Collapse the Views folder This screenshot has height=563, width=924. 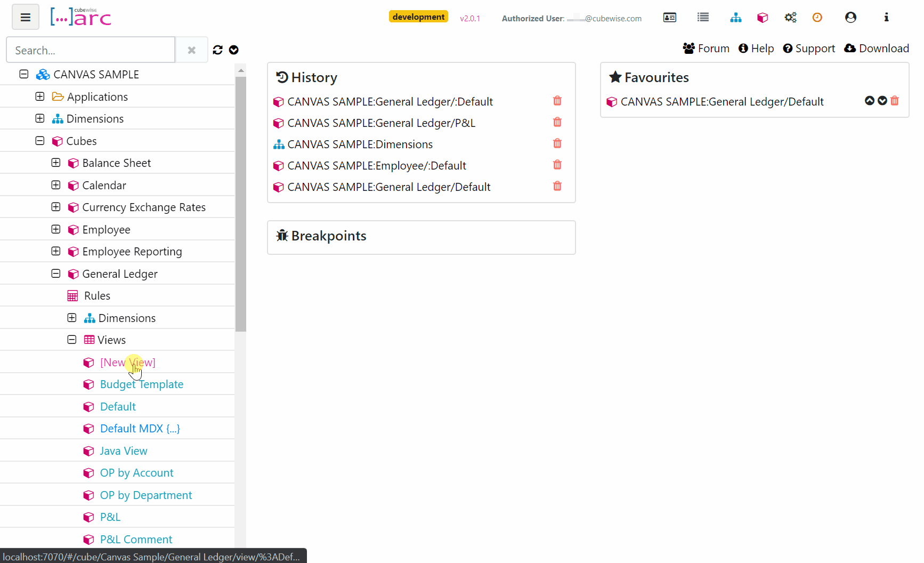coord(72,340)
